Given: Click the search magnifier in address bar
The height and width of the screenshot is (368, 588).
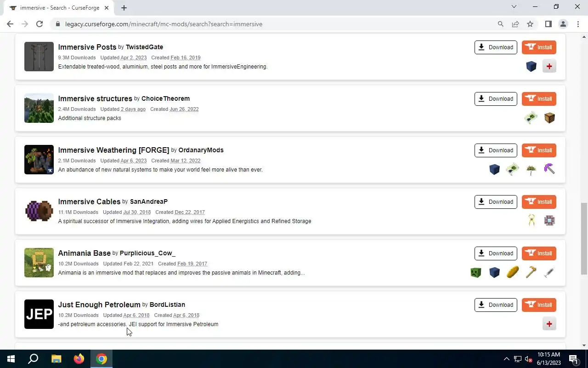Looking at the screenshot, I should [501, 24].
